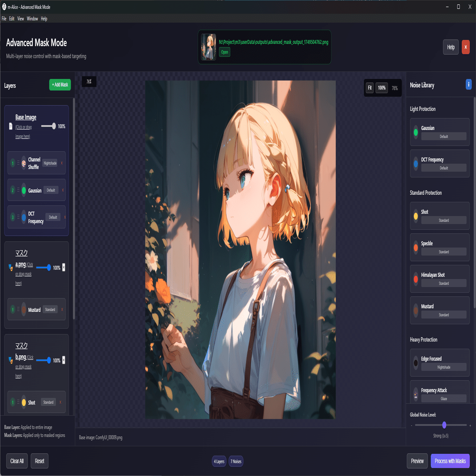Screen dimensions: 476x476
Task: Click number badge 3 on DCT Frequency layer
Action: (13, 217)
